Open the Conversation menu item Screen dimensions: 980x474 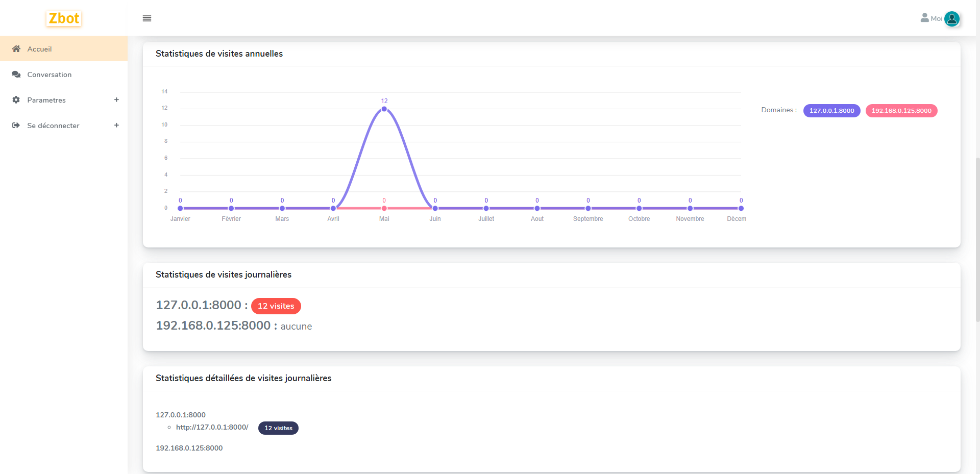(50, 74)
